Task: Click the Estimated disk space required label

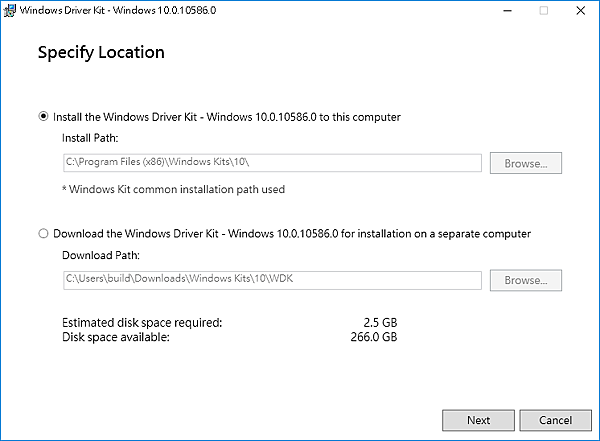Action: click(x=141, y=323)
